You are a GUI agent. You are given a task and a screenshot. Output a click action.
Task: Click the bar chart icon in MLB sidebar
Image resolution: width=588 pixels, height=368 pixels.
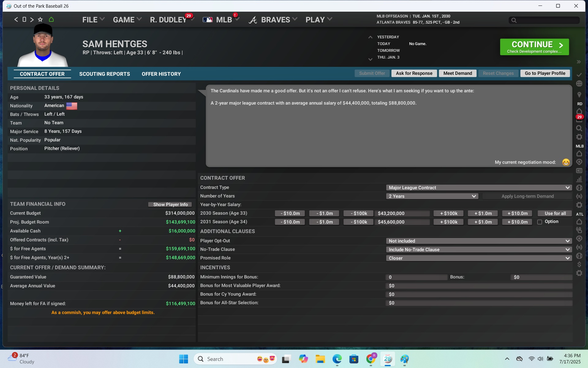(579, 179)
